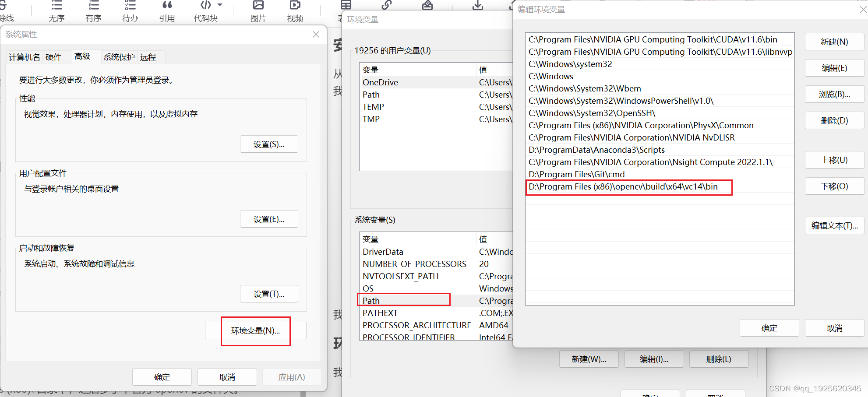Select CUDA v11.6 libnvvp path entry

(x=660, y=52)
